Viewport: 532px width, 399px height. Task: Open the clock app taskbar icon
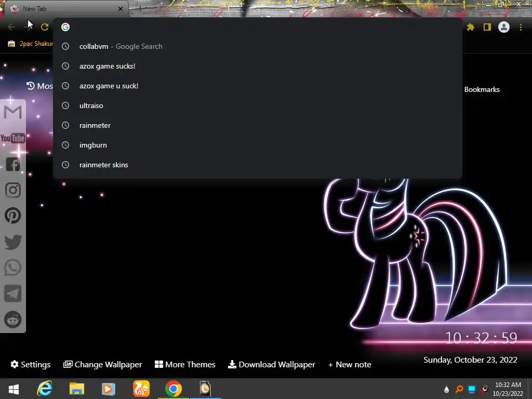tap(205, 389)
